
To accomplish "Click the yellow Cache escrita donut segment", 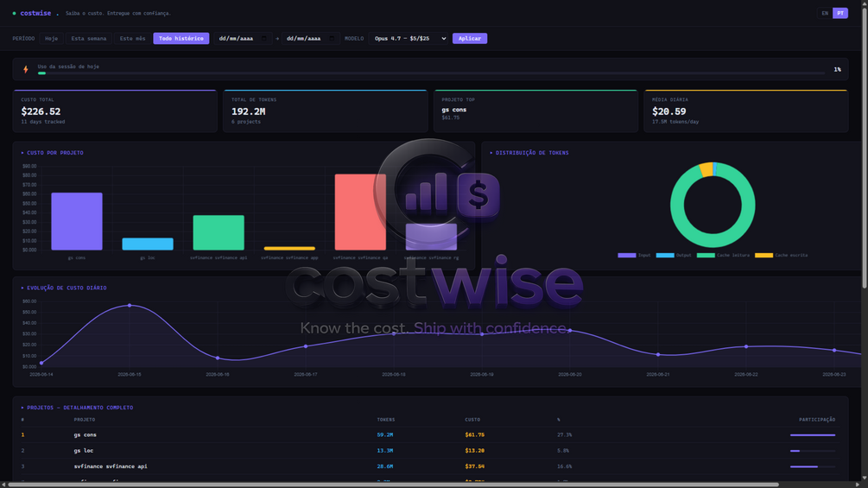I will click(706, 169).
